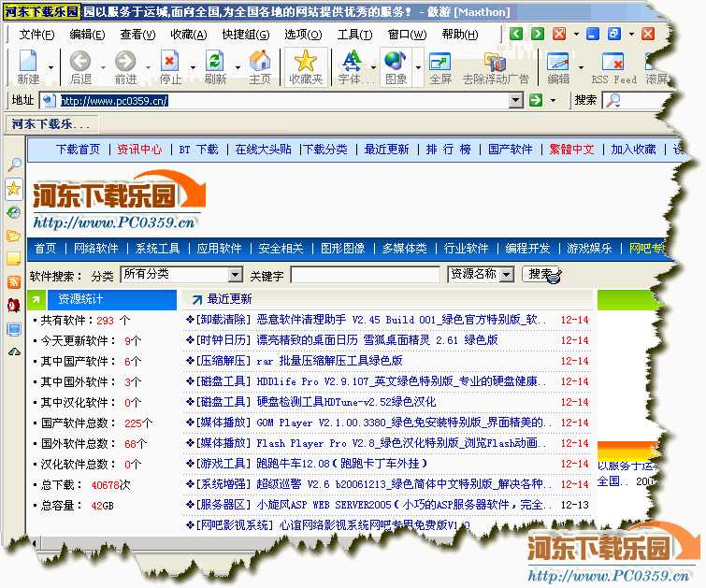The width and height of the screenshot is (706, 588).
Task: Expand the 刷新 options dropdown arrow
Action: pyautogui.click(x=238, y=67)
